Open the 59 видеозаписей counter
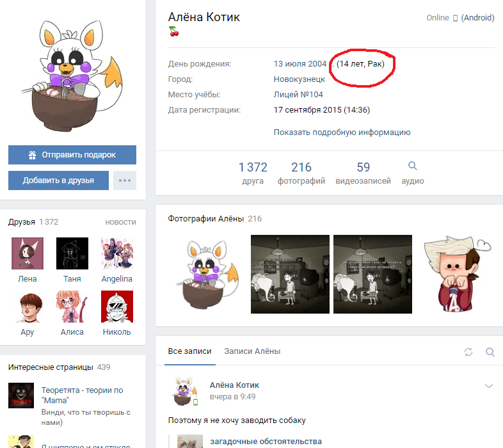Image resolution: width=503 pixels, height=448 pixels. pyautogui.click(x=363, y=173)
